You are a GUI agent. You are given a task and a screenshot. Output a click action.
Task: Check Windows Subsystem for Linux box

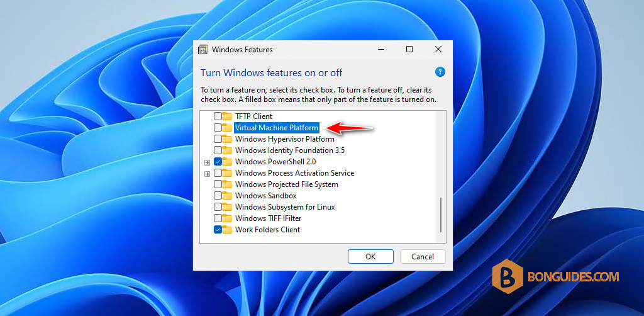(x=218, y=206)
